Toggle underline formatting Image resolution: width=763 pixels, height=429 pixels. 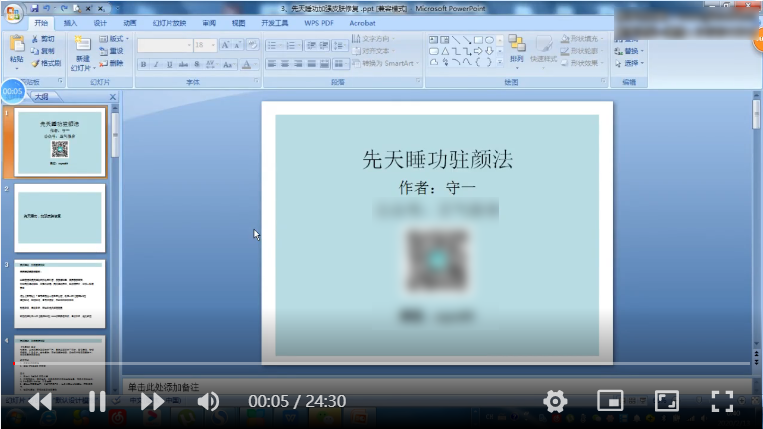coord(169,64)
